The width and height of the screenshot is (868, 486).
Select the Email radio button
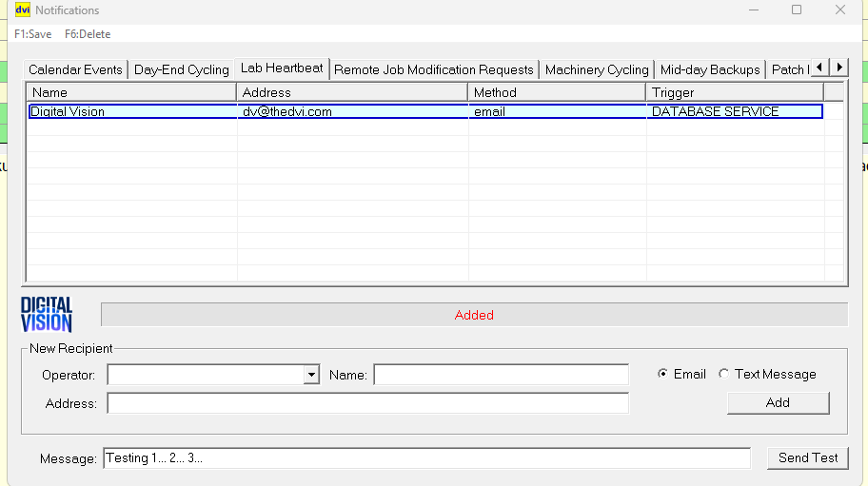click(663, 375)
